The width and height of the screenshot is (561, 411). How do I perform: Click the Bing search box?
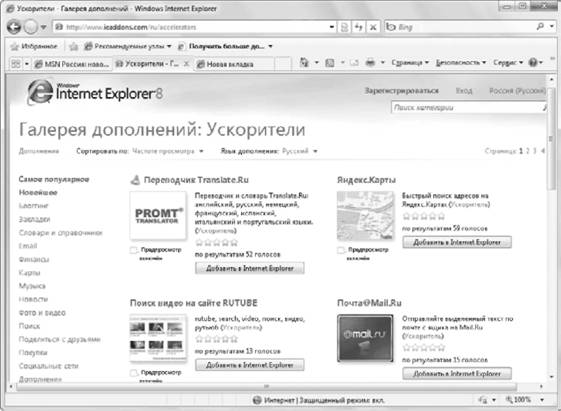click(460, 27)
